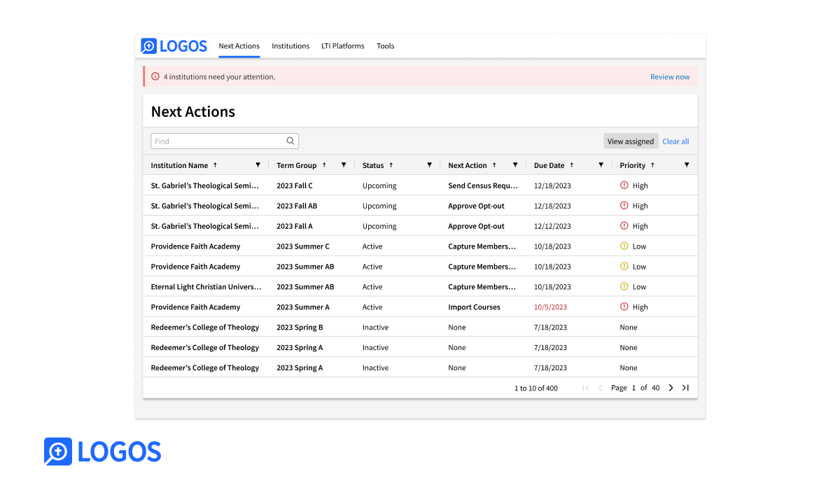Screen dimensions: 840x504
Task: Click 2023 Summer A term group cell
Action: point(302,307)
